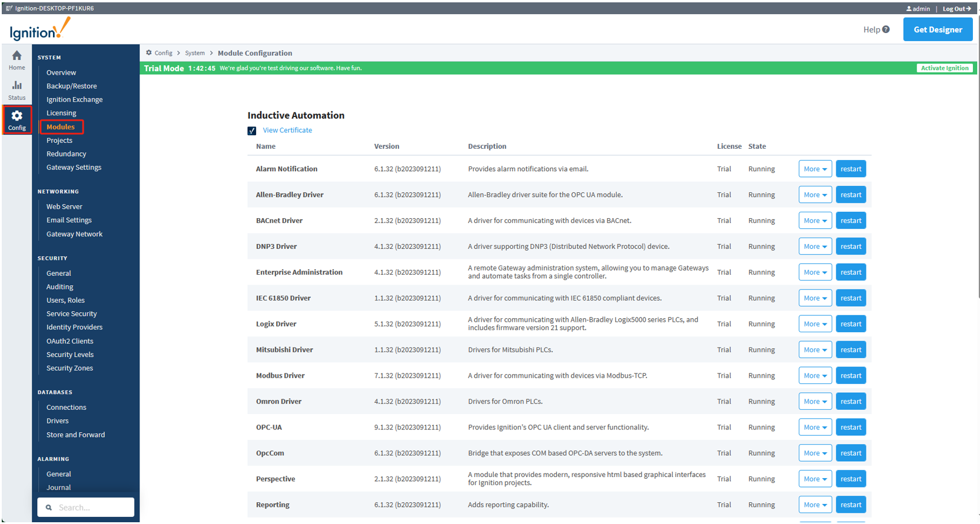980x524 pixels.
Task: Click the Get Designer button
Action: [x=938, y=29]
